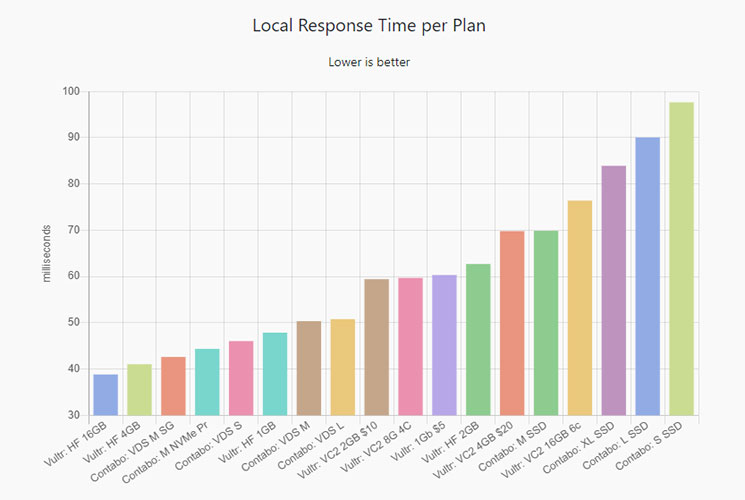Viewport: 745px width, 500px height.
Task: Click the 100 y-axis tick label
Action: tap(71, 91)
